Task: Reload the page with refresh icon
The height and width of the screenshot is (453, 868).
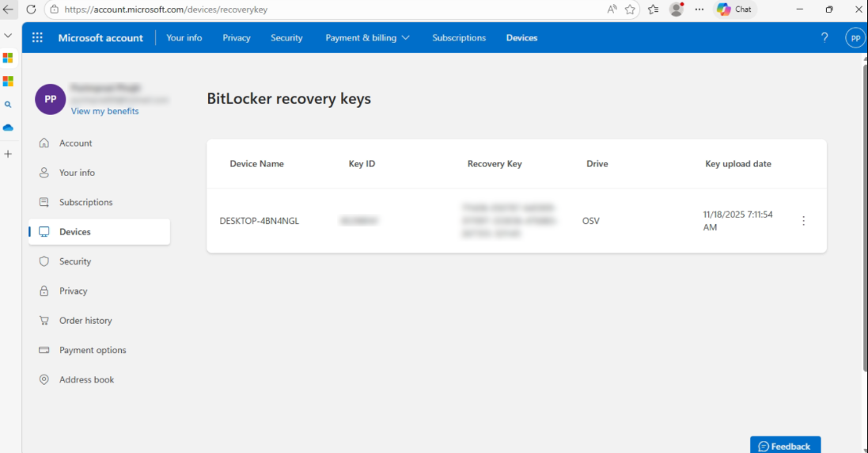Action: [x=31, y=10]
